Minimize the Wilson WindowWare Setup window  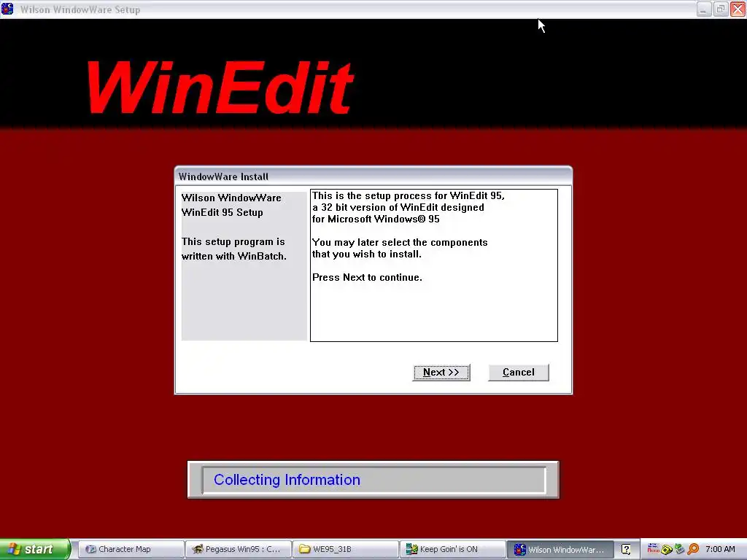coord(704,9)
